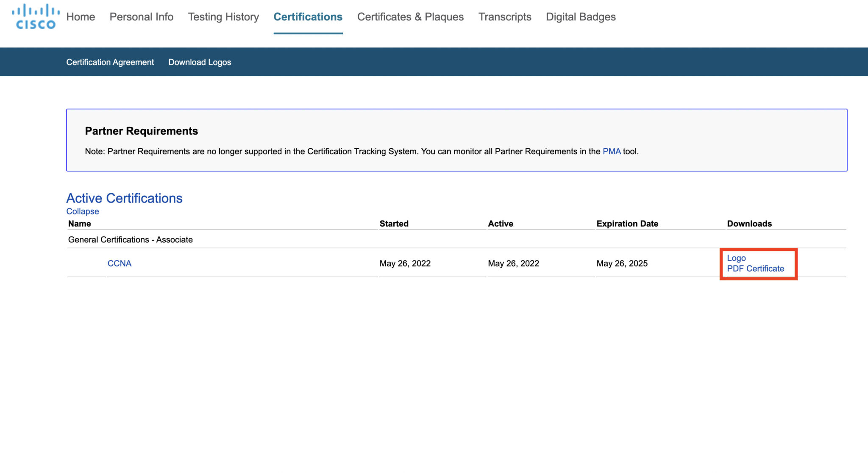
Task: Open the CCNA certification link
Action: pos(120,263)
